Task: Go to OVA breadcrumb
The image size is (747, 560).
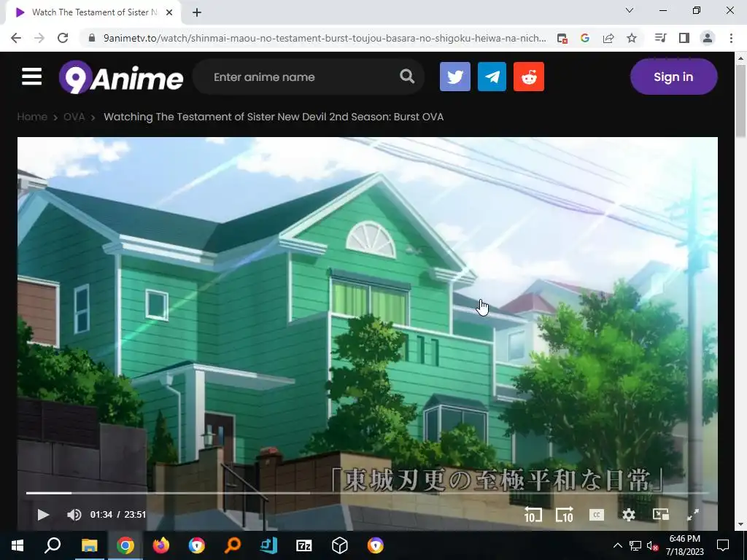Action: click(x=74, y=117)
